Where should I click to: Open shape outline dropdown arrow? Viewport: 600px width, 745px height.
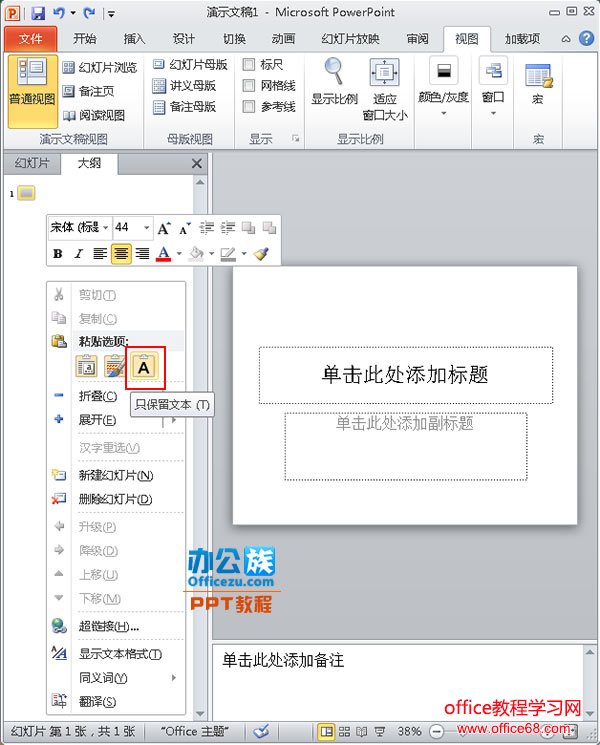244,254
